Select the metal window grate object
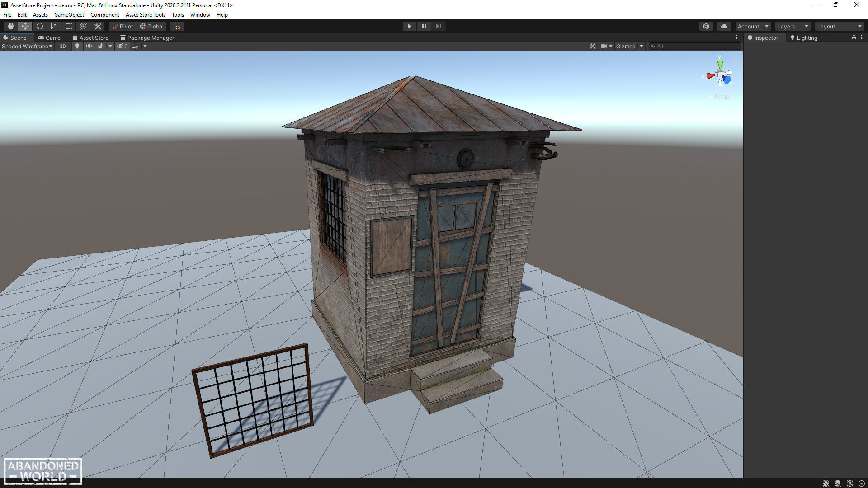The width and height of the screenshot is (868, 488). 253,400
